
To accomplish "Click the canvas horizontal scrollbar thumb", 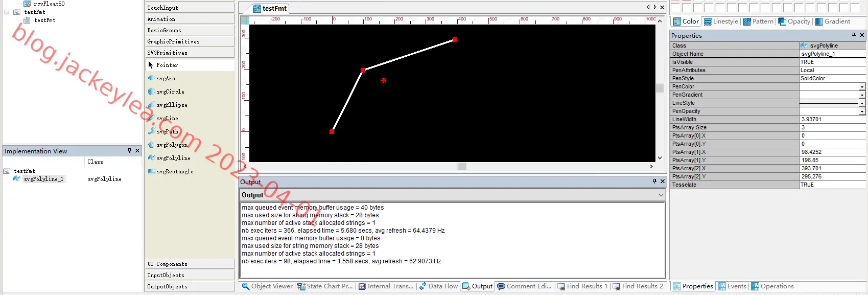I will (x=462, y=166).
